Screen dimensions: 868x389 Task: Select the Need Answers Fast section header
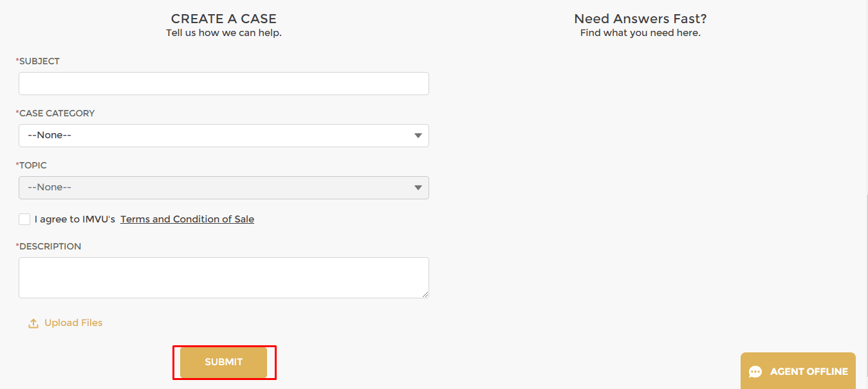coord(640,18)
